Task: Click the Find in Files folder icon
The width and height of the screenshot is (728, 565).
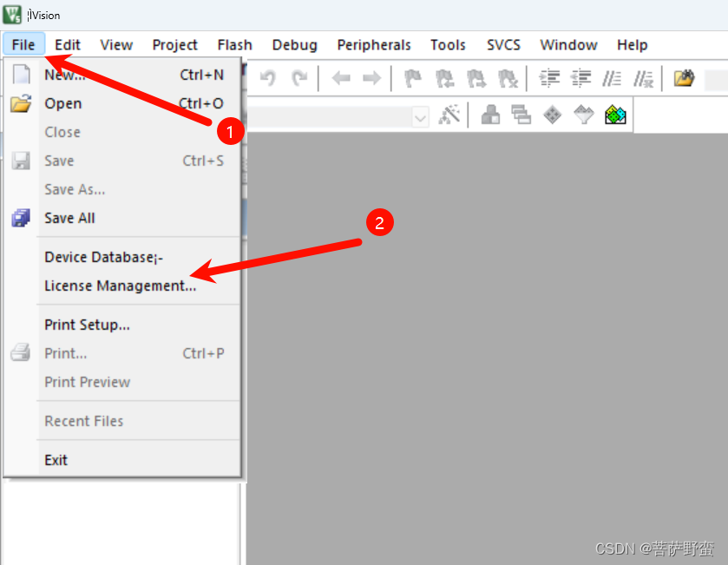Action: tap(685, 78)
